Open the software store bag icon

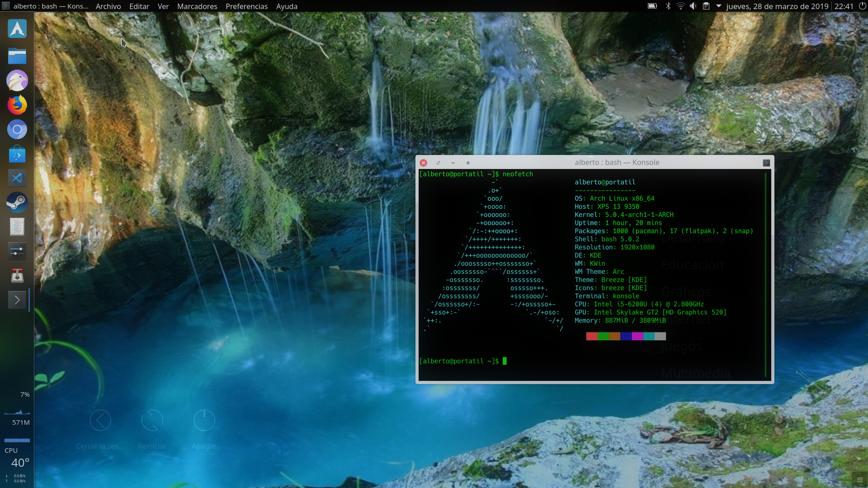click(x=17, y=154)
